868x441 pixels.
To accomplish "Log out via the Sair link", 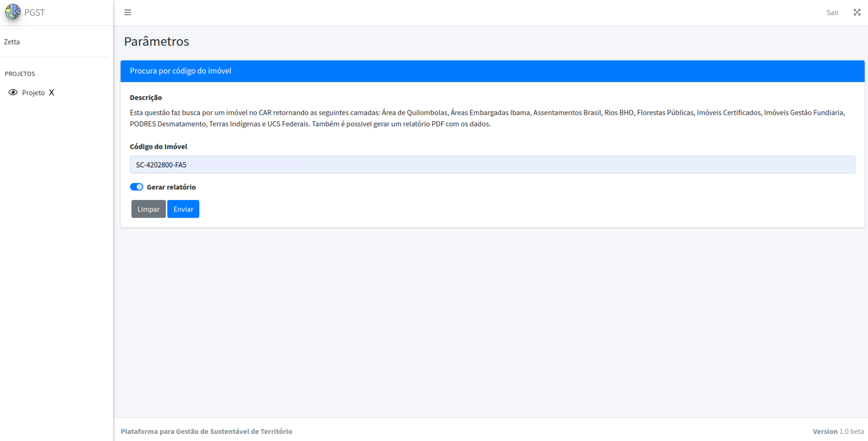I will pos(832,12).
